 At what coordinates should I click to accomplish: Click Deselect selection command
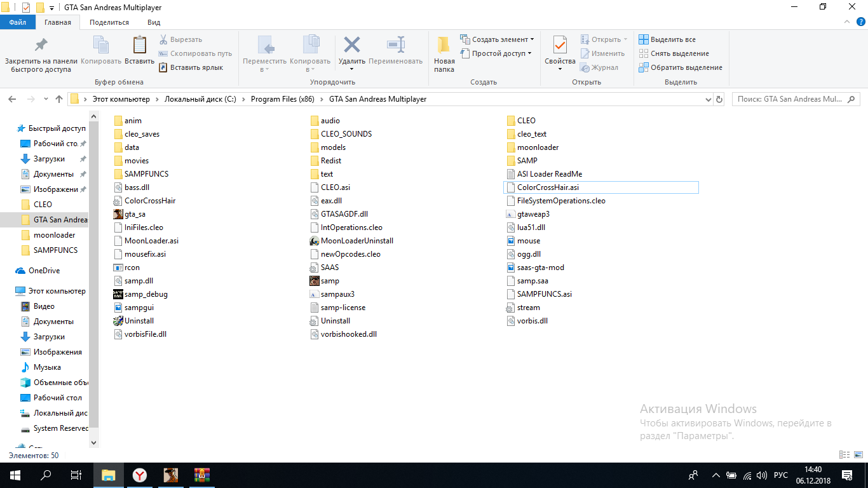click(x=674, y=53)
